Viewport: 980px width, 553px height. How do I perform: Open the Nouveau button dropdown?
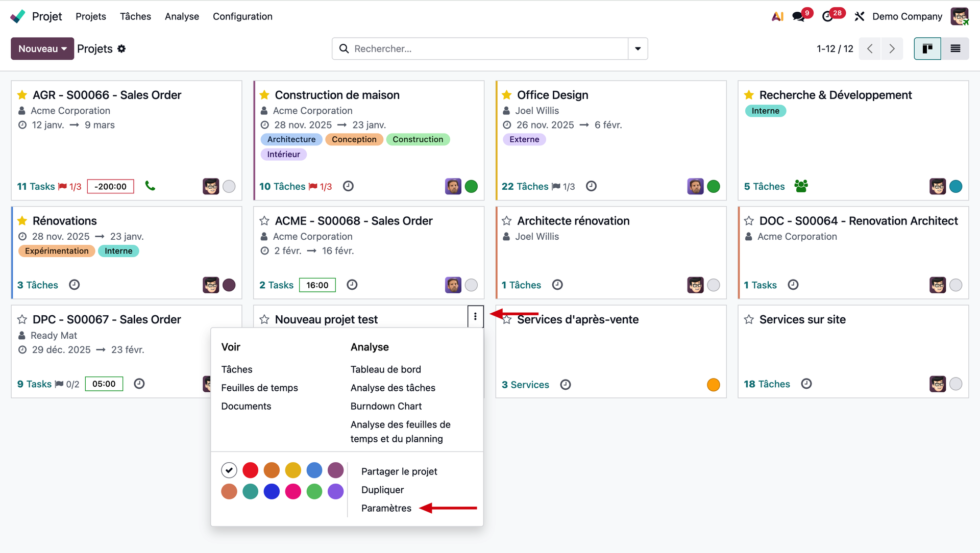pos(42,48)
